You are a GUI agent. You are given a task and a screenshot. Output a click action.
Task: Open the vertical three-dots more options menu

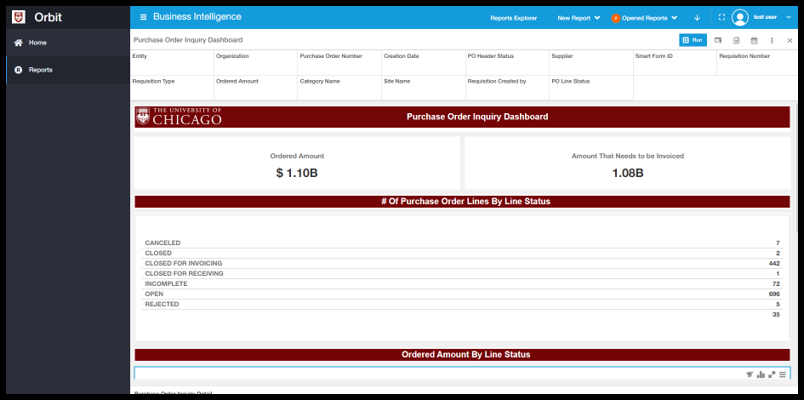coord(772,40)
